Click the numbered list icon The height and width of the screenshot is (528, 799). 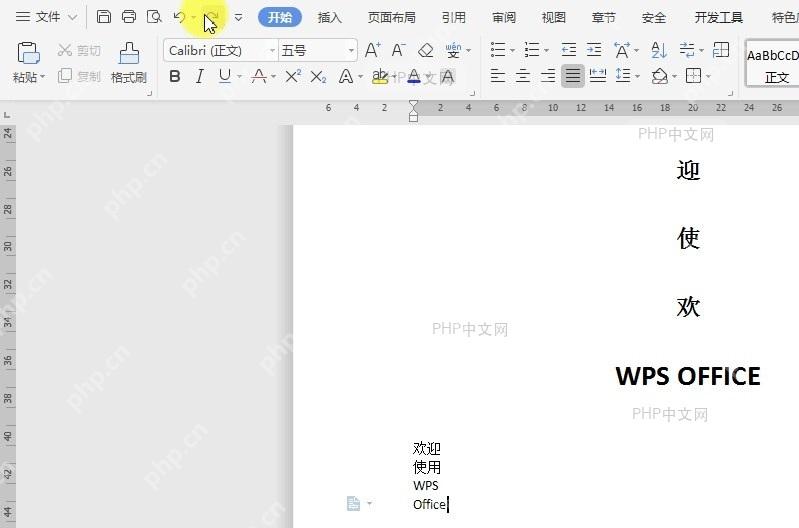click(x=531, y=50)
